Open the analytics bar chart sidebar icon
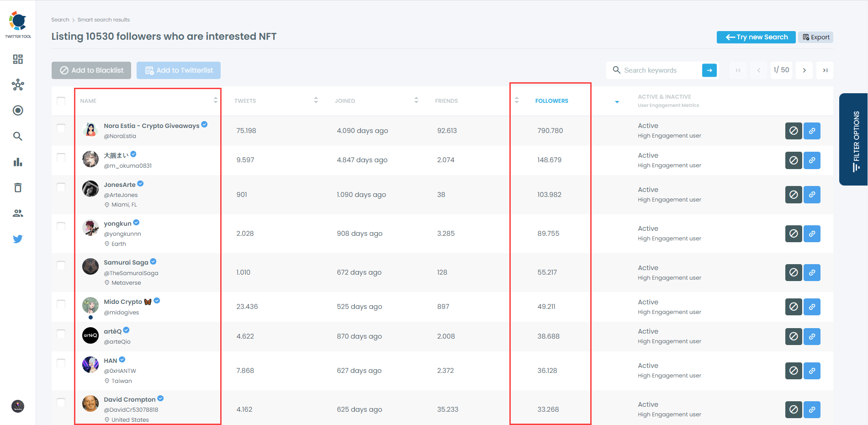 coord(18,161)
